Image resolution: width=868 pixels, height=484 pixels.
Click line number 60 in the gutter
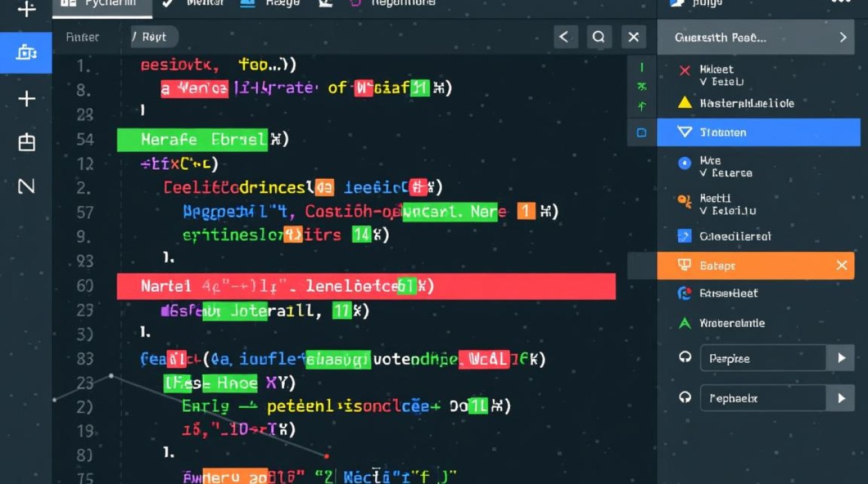click(85, 285)
